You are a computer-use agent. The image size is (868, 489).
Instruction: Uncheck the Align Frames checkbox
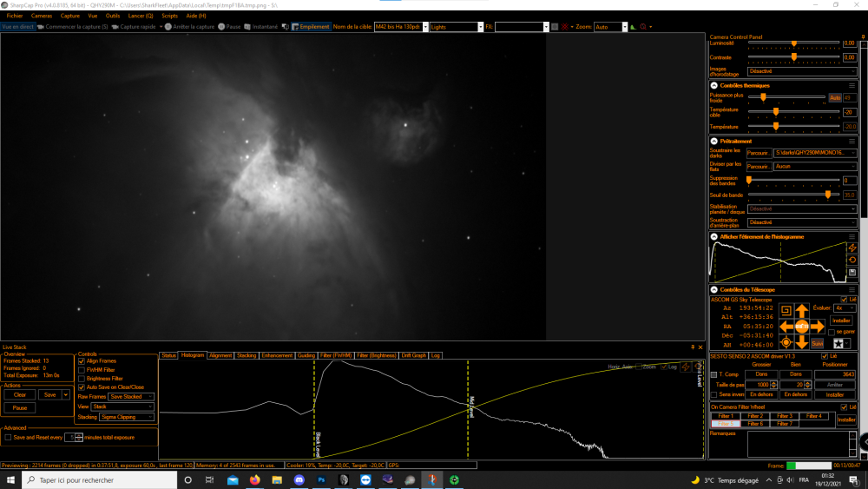tap(82, 361)
